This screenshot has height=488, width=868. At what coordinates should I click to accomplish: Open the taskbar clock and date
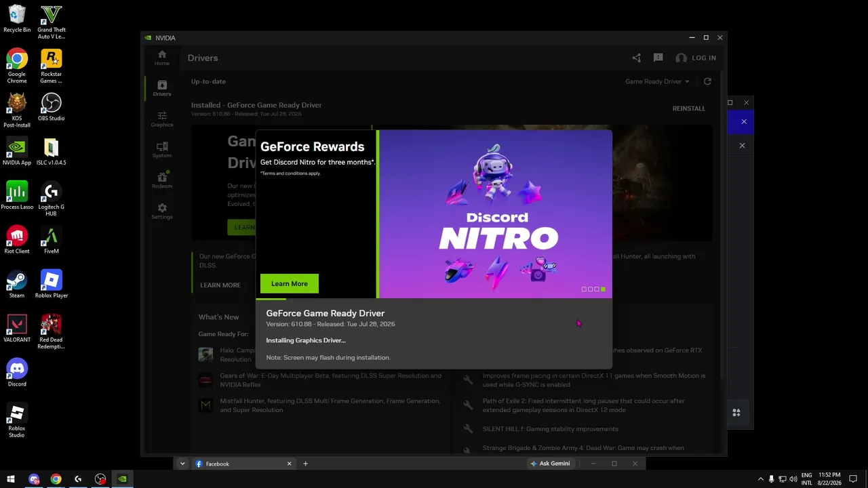tap(831, 479)
